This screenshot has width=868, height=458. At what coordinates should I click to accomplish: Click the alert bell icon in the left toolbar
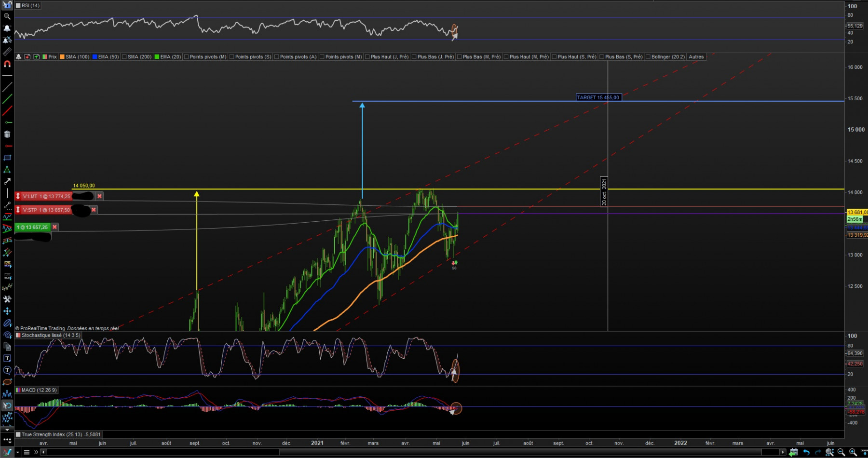coord(7,28)
